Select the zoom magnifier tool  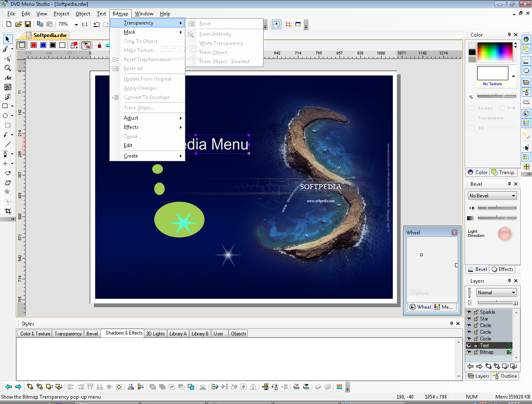[7, 68]
